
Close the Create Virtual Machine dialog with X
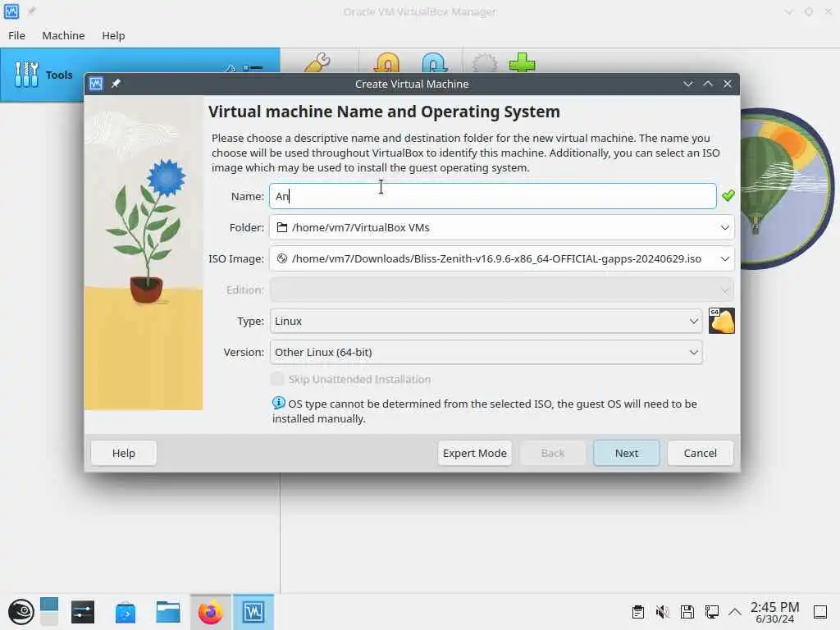pyautogui.click(x=728, y=84)
